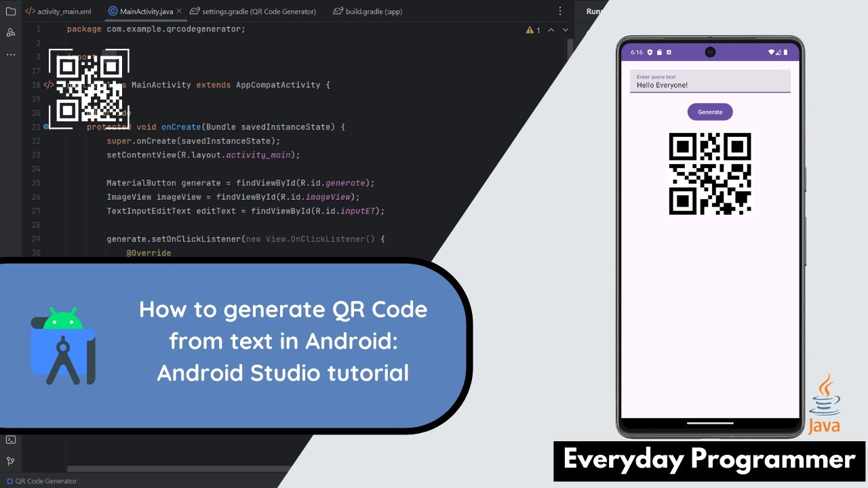This screenshot has width=868, height=488.
Task: Open the Terminal tool window
Action: (x=10, y=440)
